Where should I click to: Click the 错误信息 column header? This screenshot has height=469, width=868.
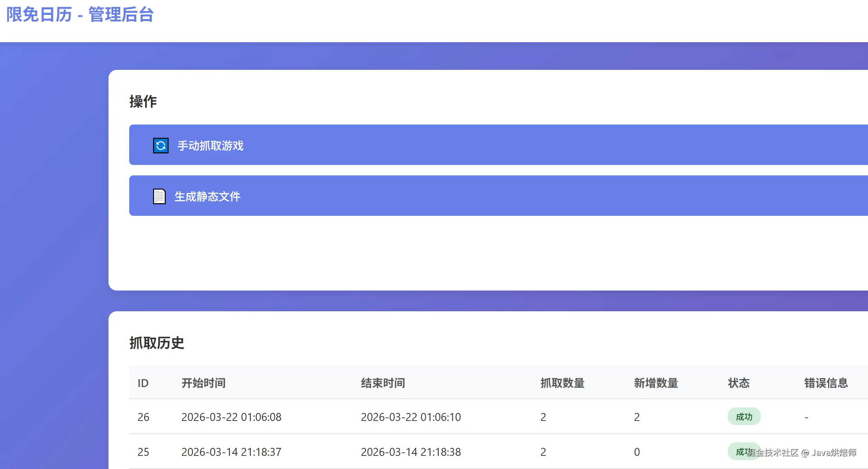826,383
